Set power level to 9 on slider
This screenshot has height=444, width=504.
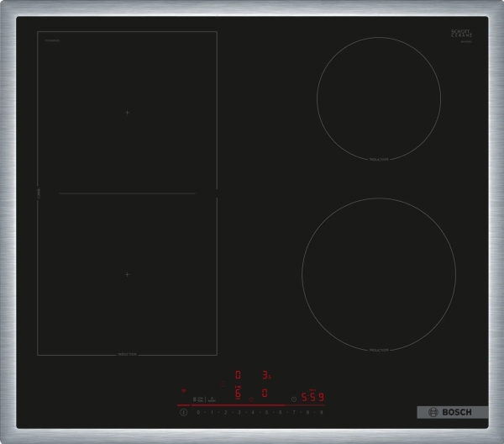[x=322, y=413]
